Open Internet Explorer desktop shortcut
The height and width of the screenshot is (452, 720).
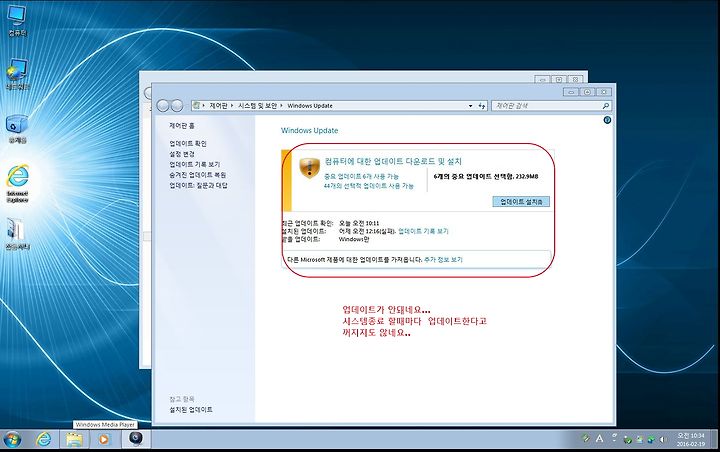(x=17, y=184)
